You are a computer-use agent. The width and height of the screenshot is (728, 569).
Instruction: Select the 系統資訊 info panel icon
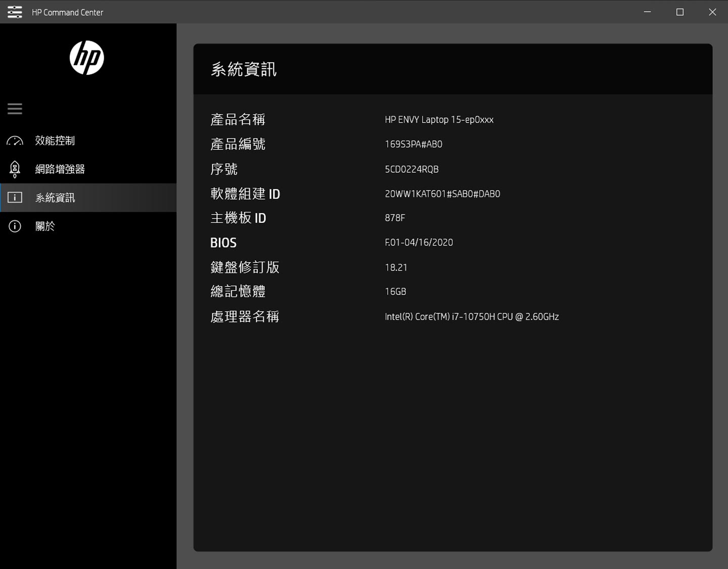[15, 198]
